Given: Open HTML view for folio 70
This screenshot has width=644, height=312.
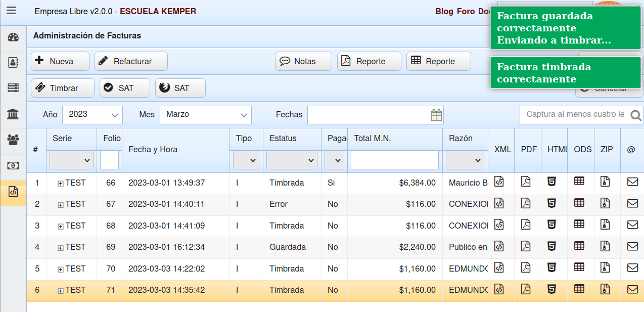Looking at the screenshot, I should [x=552, y=267].
